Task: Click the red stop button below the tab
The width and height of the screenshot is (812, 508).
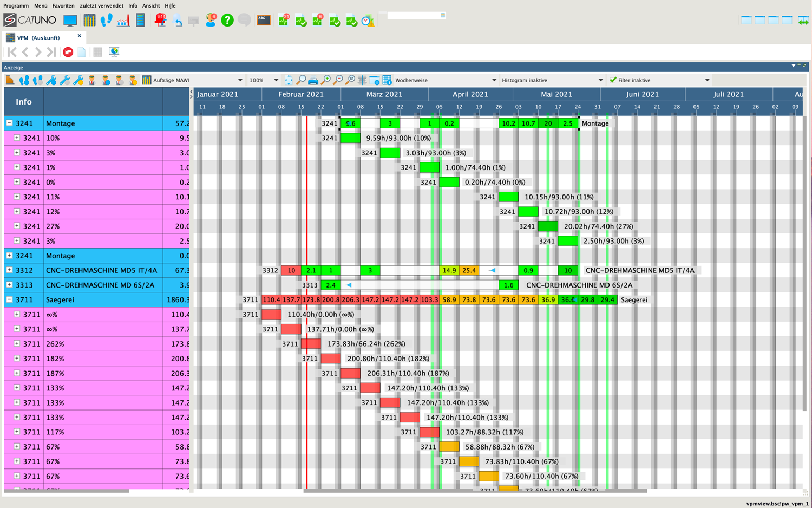Action: (x=68, y=52)
